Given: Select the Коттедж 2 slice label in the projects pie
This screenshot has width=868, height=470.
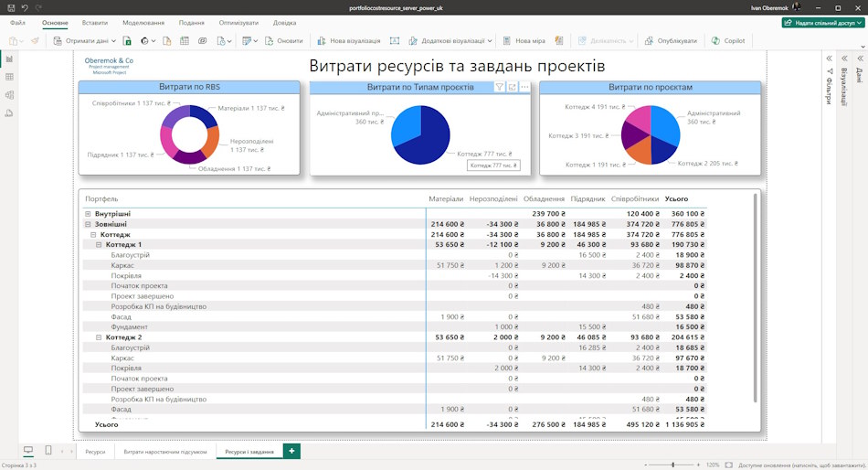Looking at the screenshot, I should [707, 164].
